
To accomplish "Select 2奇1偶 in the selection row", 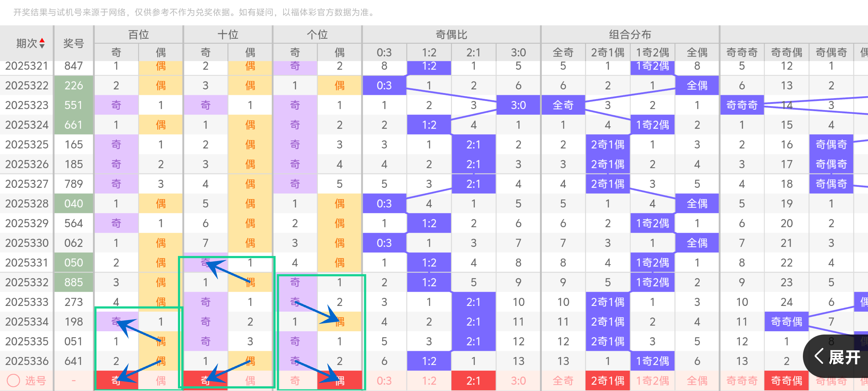I will [x=608, y=381].
